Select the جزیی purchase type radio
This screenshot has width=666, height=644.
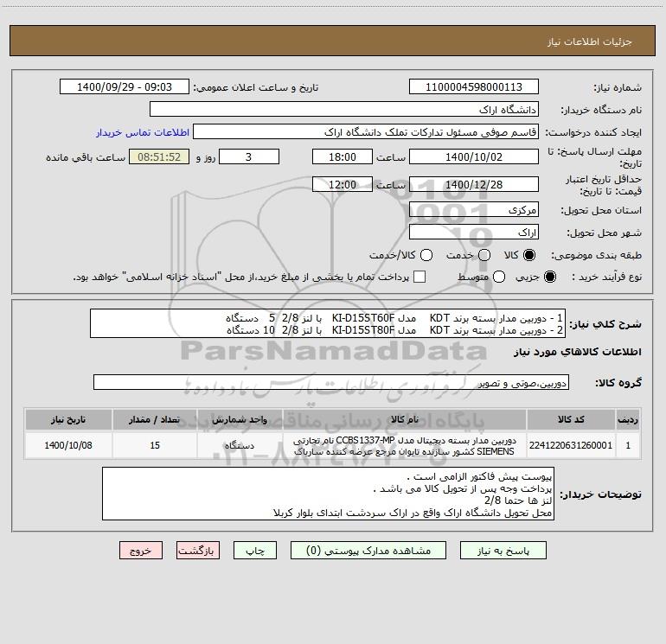[549, 277]
